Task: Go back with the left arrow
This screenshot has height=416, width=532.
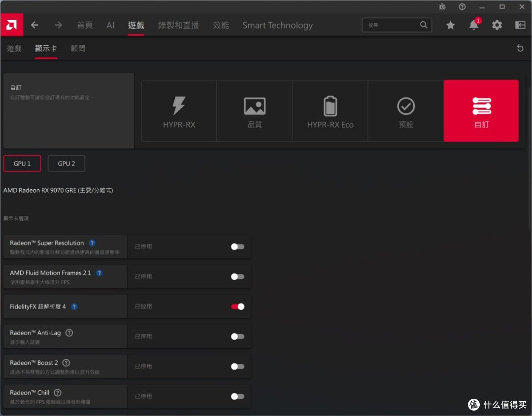Action: click(34, 25)
